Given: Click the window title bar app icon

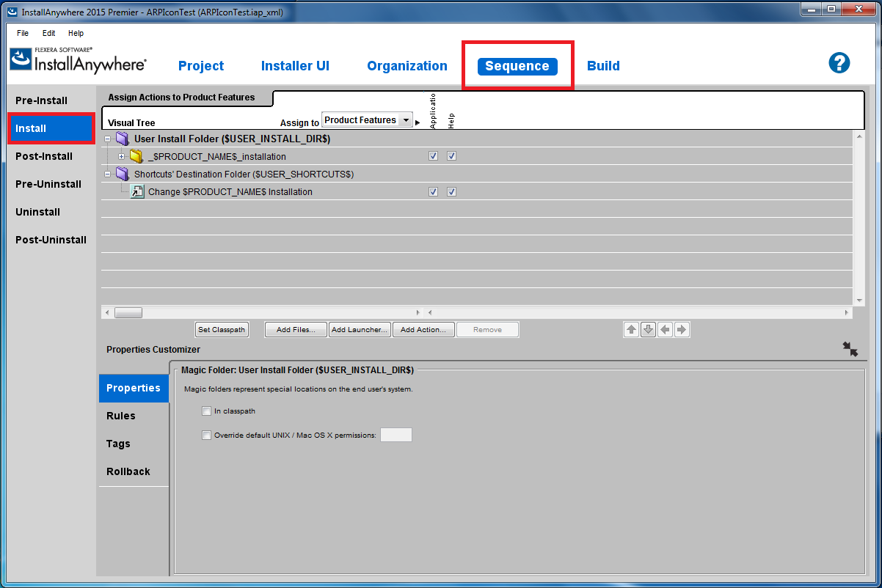Looking at the screenshot, I should [12, 12].
